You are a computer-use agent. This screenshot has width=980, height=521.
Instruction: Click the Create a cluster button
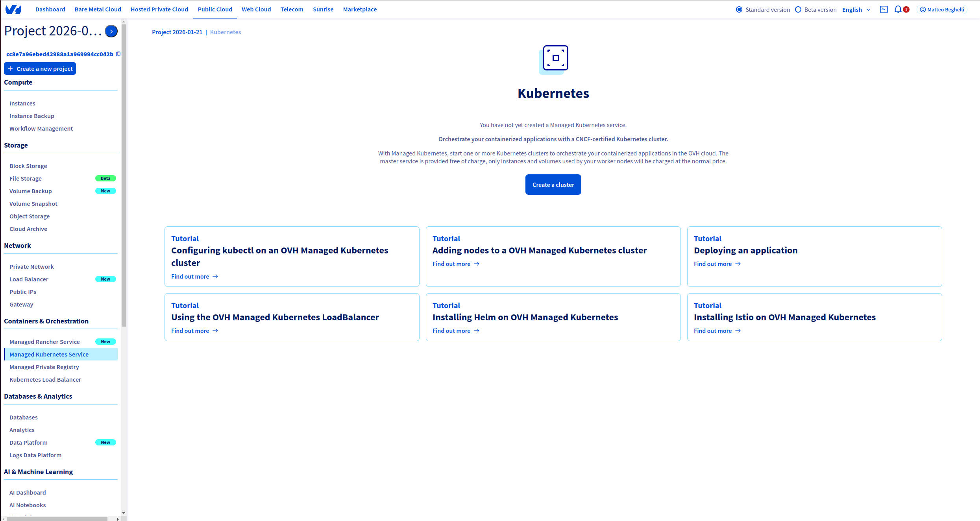click(x=553, y=184)
